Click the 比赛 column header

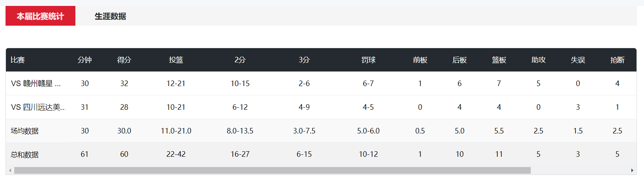click(18, 60)
